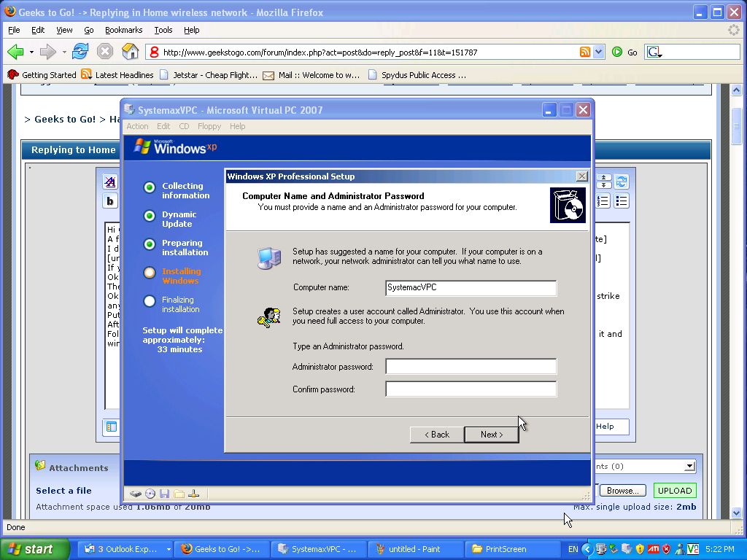
Task: Click the RSS feed icon in address bar
Action: coord(584,52)
